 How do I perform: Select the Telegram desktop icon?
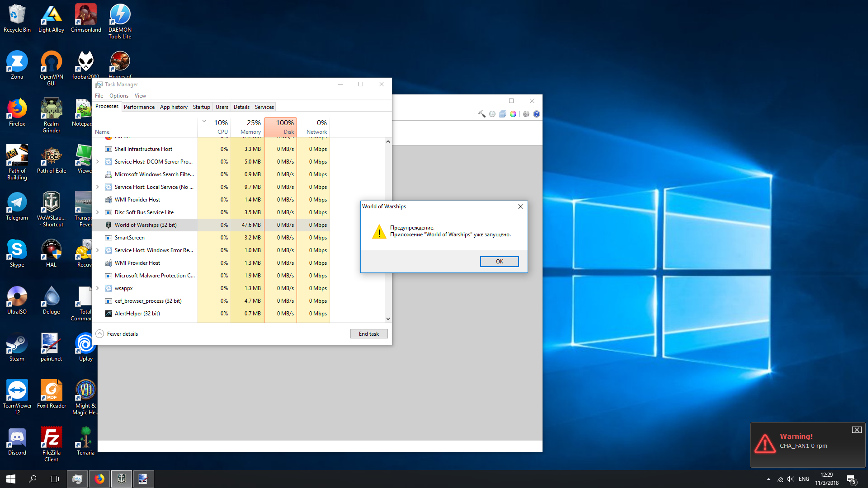coord(17,206)
